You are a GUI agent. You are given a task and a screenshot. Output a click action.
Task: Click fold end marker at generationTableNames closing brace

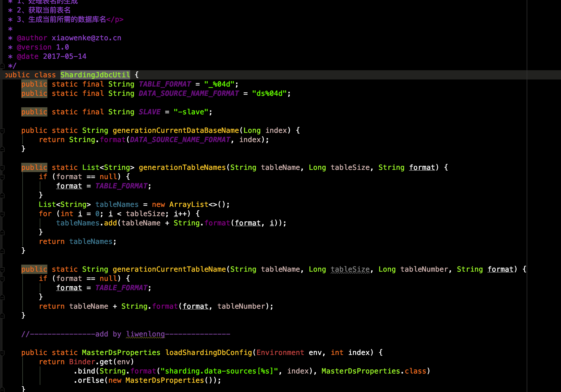(2, 251)
